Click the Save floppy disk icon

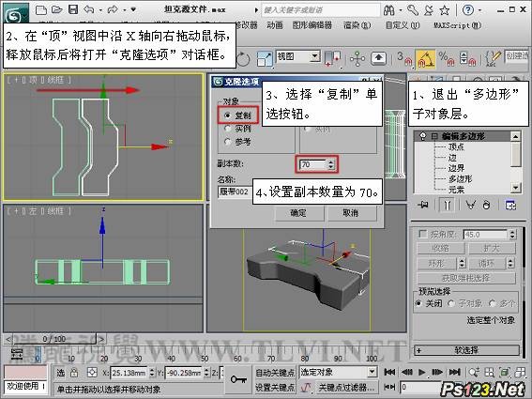(x=73, y=9)
